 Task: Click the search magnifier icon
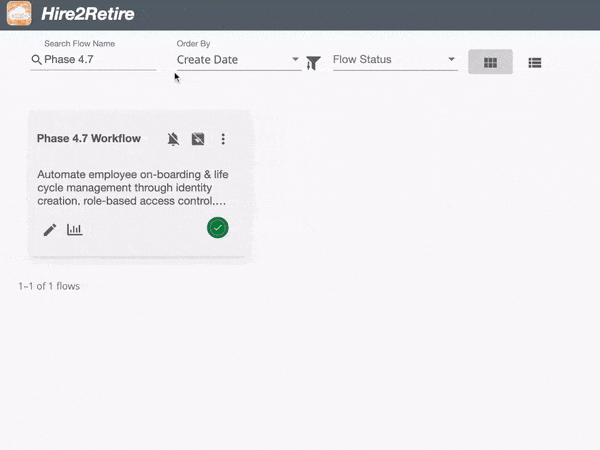coord(36,60)
